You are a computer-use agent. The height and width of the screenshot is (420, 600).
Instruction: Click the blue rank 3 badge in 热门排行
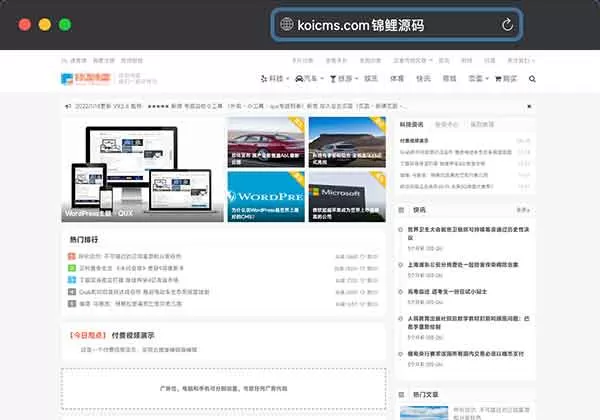click(72, 280)
